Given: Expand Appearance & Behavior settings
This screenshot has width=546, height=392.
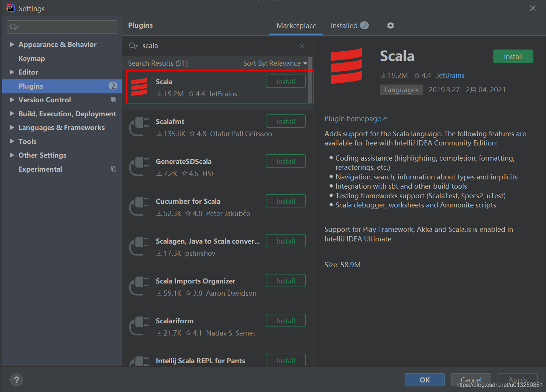Looking at the screenshot, I should [x=12, y=44].
